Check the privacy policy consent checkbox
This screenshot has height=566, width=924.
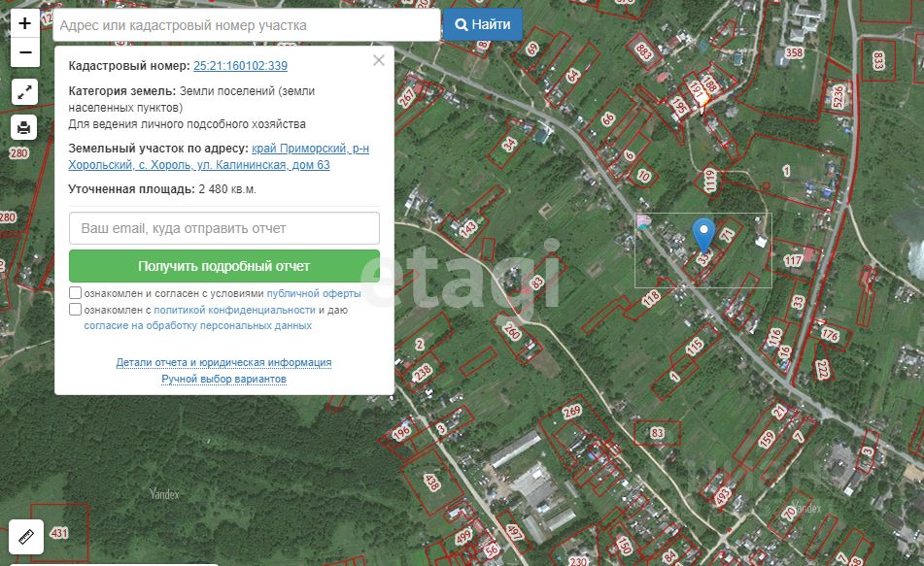pyautogui.click(x=75, y=309)
